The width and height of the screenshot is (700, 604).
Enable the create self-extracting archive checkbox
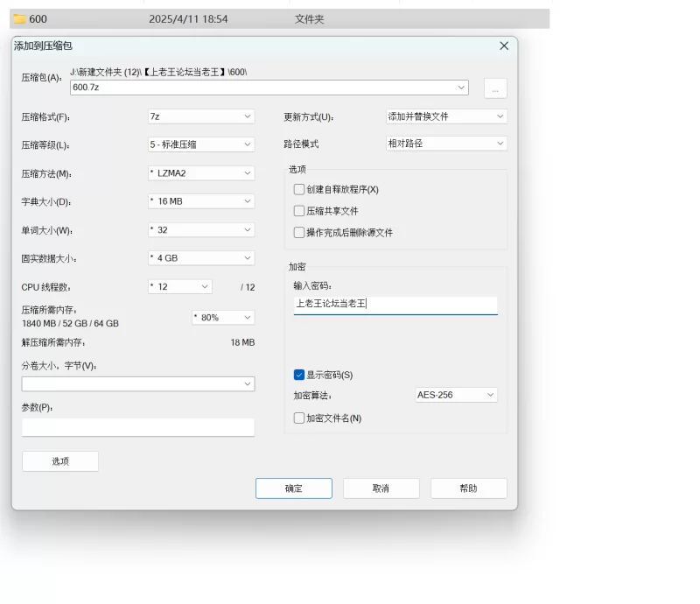pyautogui.click(x=300, y=189)
